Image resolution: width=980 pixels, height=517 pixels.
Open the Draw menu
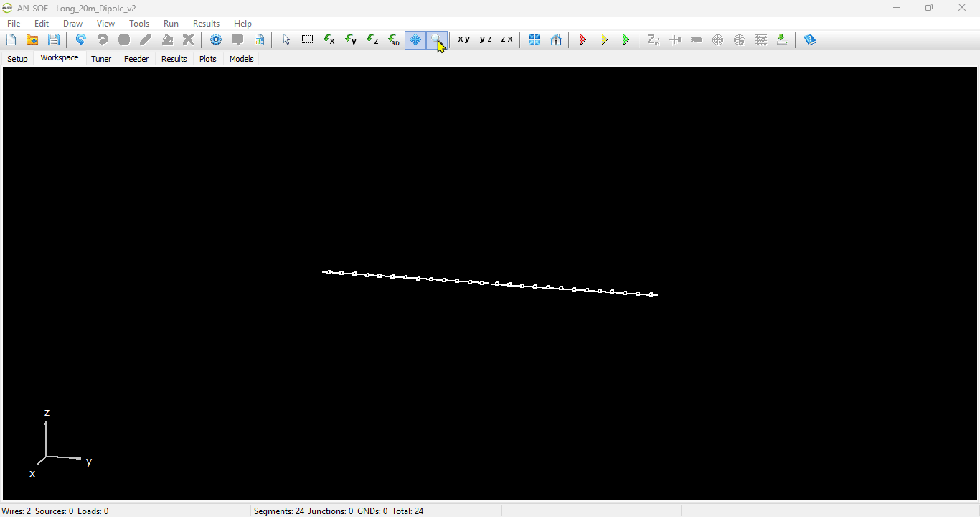coord(72,24)
